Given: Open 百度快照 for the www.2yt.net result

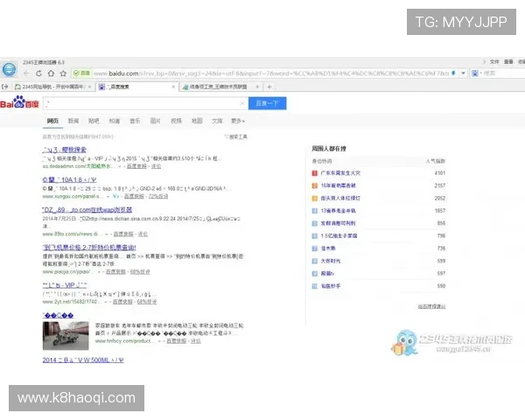Looking at the screenshot, I should click(x=122, y=302).
